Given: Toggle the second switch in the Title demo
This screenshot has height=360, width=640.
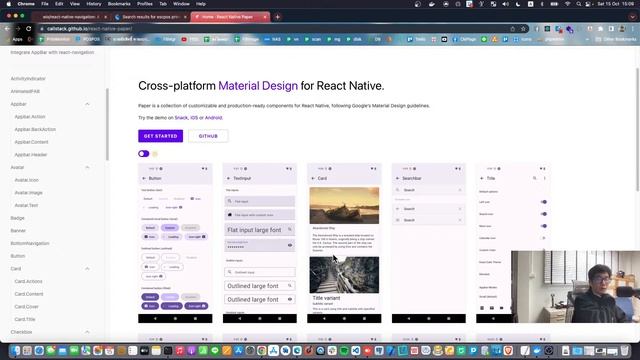Looking at the screenshot, I should (x=543, y=214).
